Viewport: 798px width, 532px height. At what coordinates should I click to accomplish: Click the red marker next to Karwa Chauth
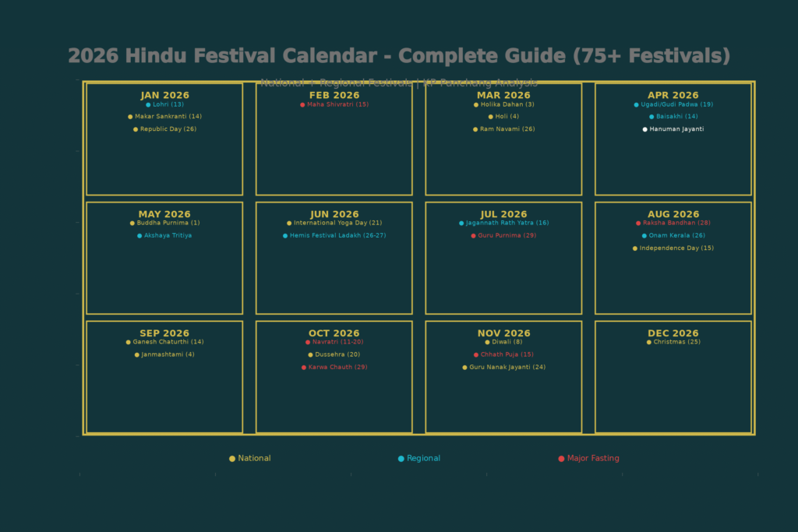pyautogui.click(x=304, y=368)
